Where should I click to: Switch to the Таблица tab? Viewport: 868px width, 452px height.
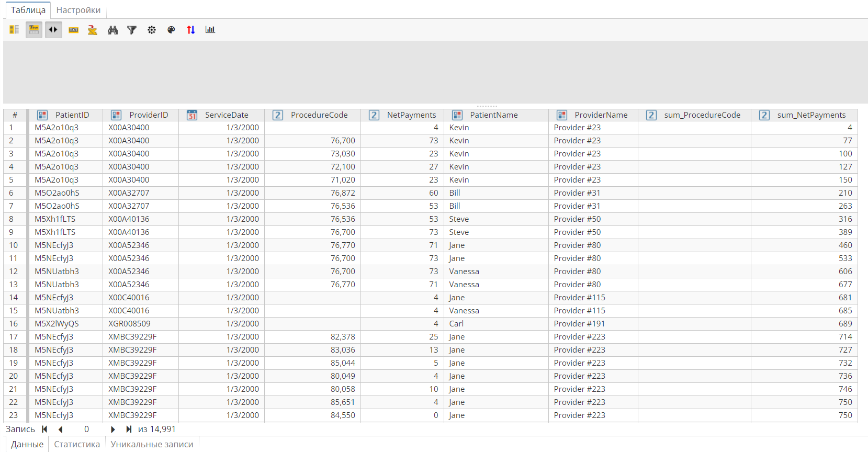(x=28, y=10)
